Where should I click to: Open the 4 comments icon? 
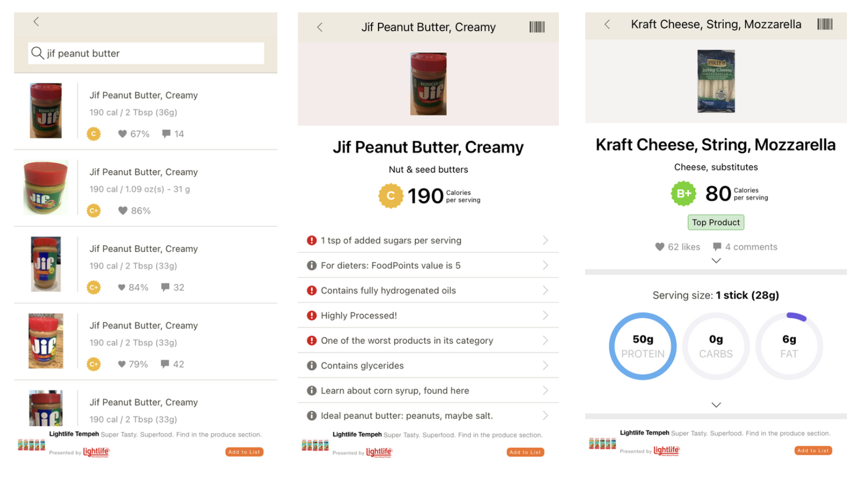(x=717, y=247)
